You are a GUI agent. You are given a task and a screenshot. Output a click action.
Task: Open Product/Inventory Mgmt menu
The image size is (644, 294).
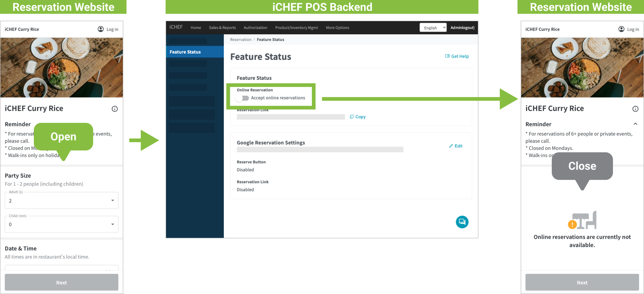point(296,28)
